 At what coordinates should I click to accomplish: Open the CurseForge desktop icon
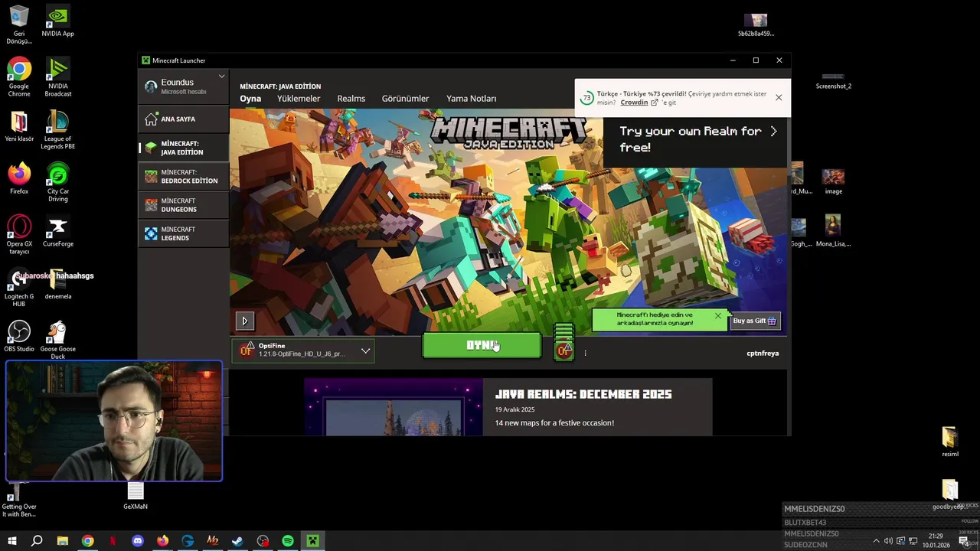[x=58, y=232]
